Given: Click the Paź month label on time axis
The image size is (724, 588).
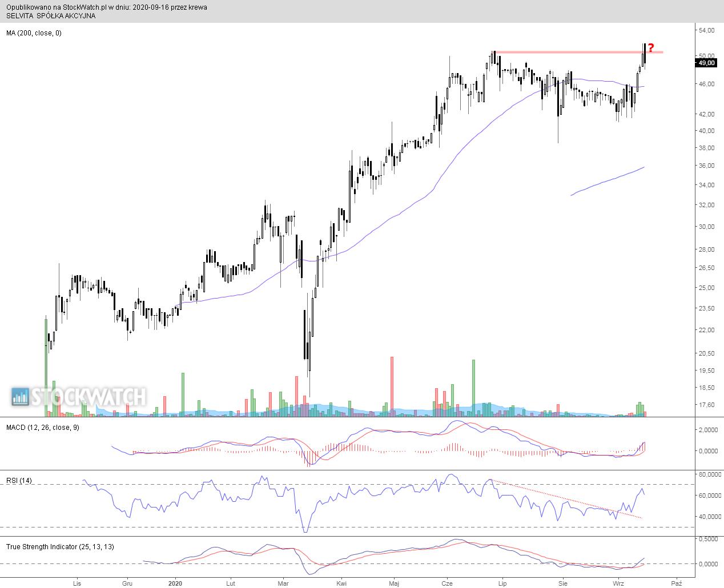Looking at the screenshot, I should (x=677, y=583).
